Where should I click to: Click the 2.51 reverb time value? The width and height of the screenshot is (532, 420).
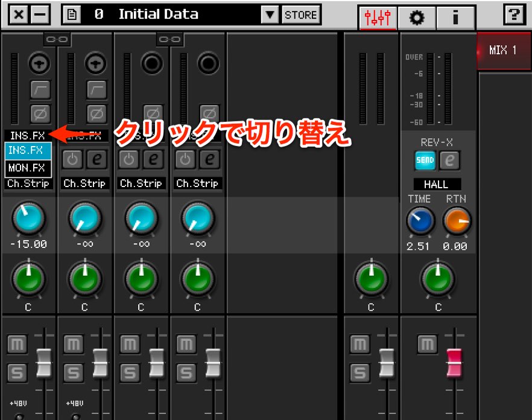pyautogui.click(x=418, y=246)
